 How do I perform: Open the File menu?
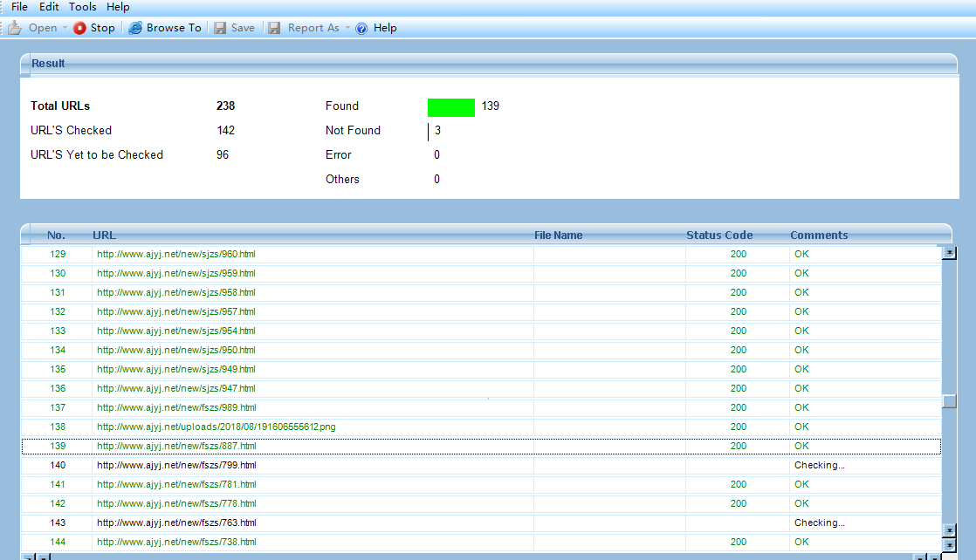click(x=19, y=7)
